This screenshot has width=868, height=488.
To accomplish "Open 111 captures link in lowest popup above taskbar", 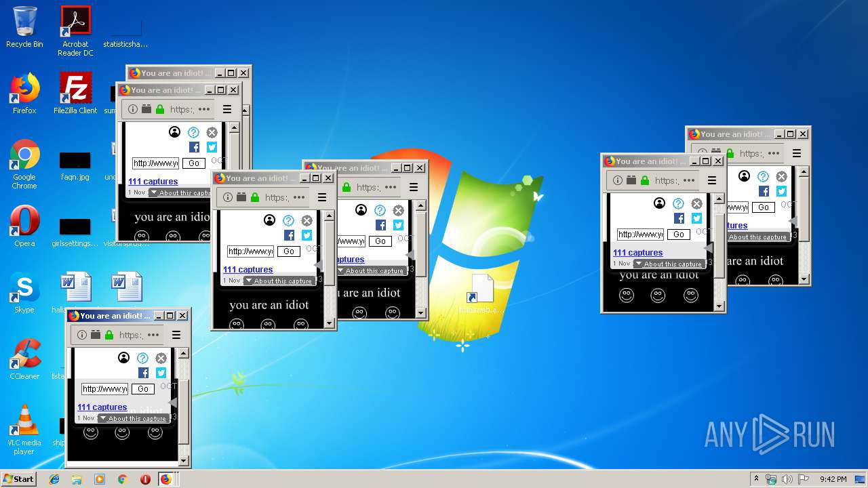I will click(x=102, y=407).
